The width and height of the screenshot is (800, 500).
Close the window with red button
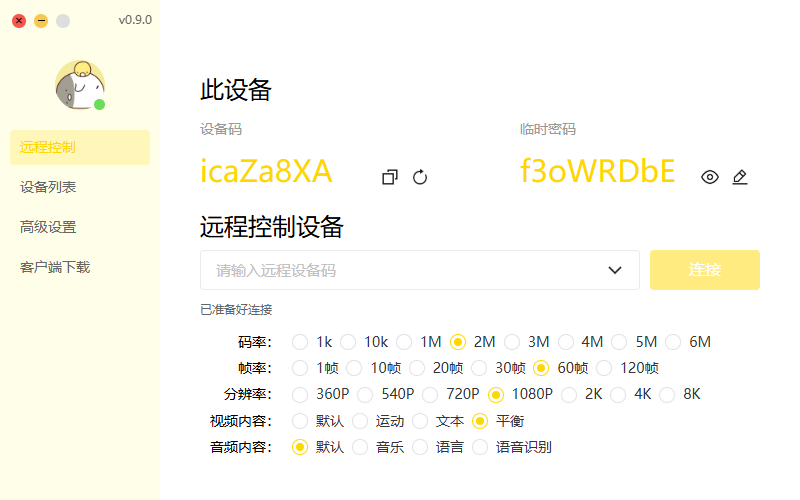tap(19, 21)
